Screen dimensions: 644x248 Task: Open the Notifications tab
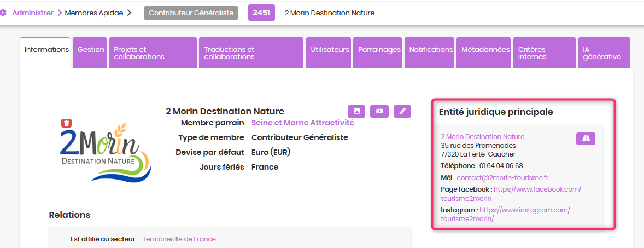point(430,53)
